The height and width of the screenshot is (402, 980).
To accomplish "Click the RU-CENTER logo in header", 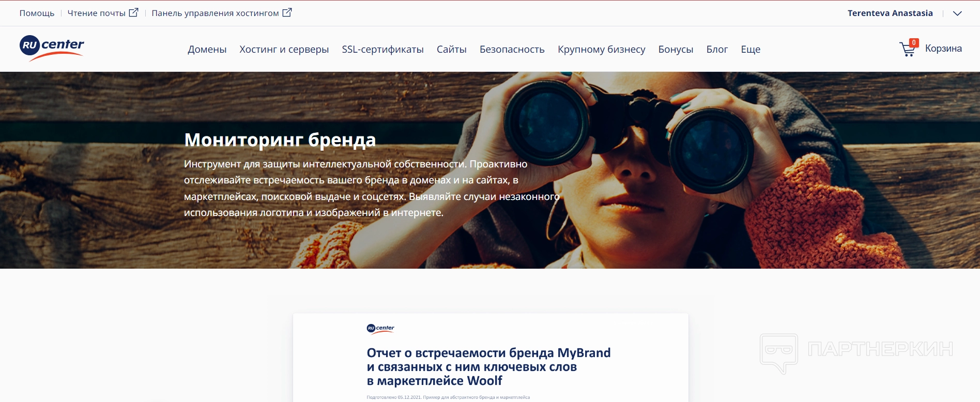I will [x=52, y=48].
